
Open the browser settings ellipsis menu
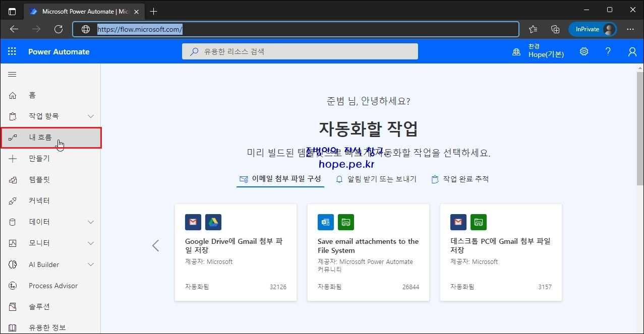(630, 29)
